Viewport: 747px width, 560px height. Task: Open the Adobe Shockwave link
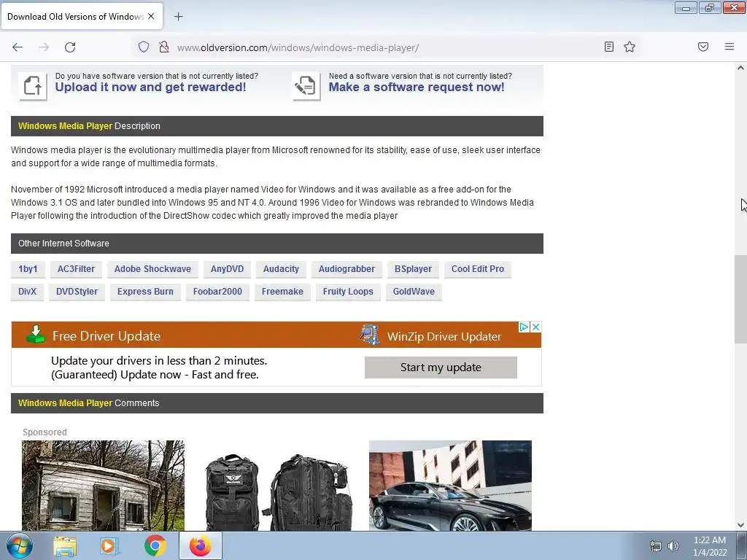point(152,269)
